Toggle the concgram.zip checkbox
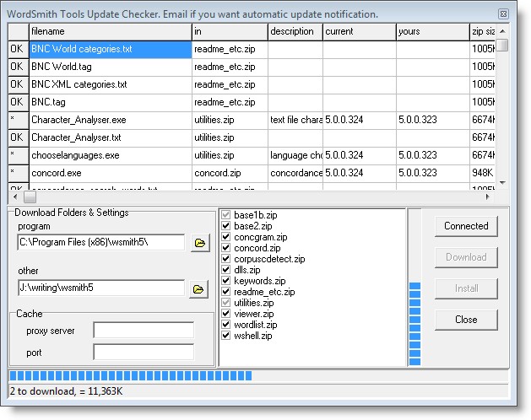This screenshot has width=531, height=420. tap(225, 237)
